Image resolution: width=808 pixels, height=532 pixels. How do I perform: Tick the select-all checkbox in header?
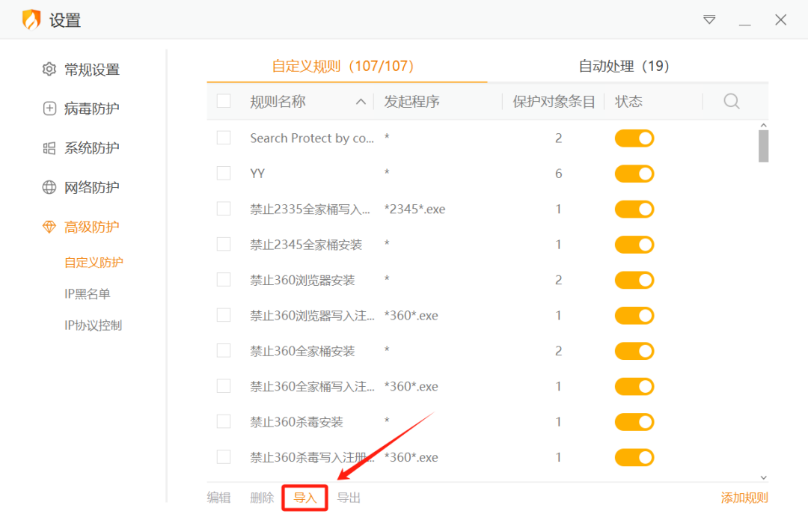pyautogui.click(x=224, y=101)
